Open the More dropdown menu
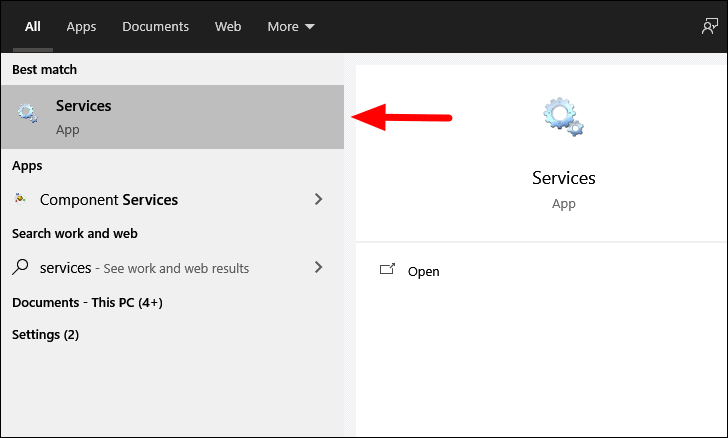The height and width of the screenshot is (438, 728). tap(291, 26)
